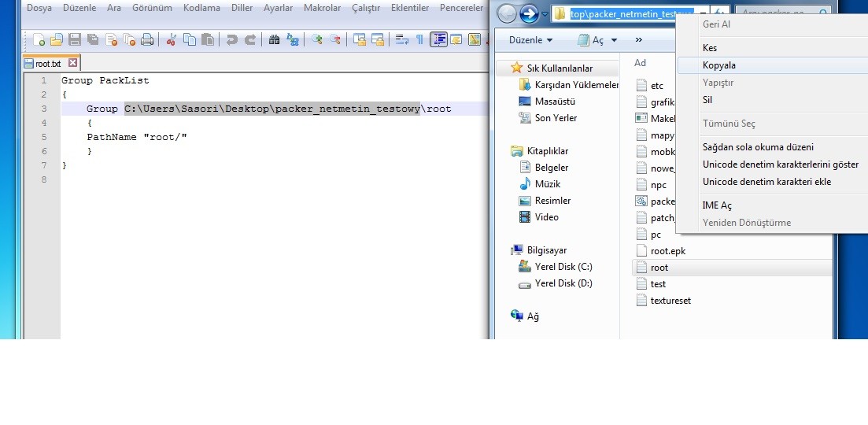Toggle the indent guide button
This screenshot has height=425, width=868.
tap(438, 39)
